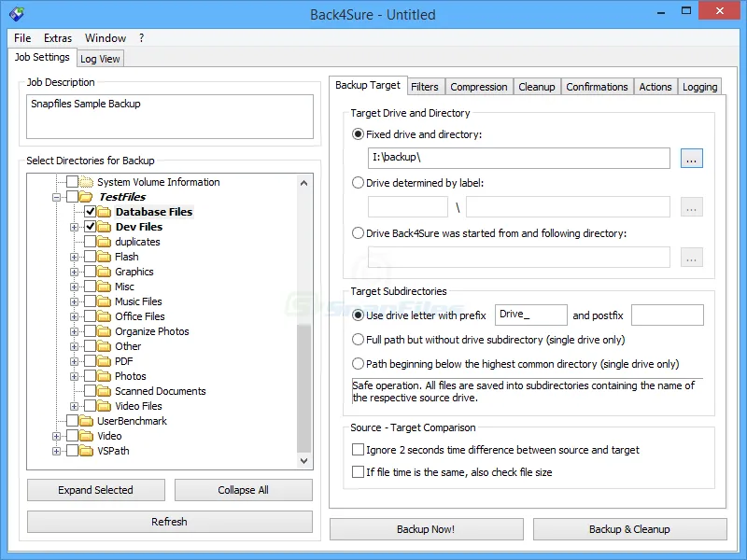Click the Flash folder icon
Screen dimensions: 747x560
click(x=104, y=257)
